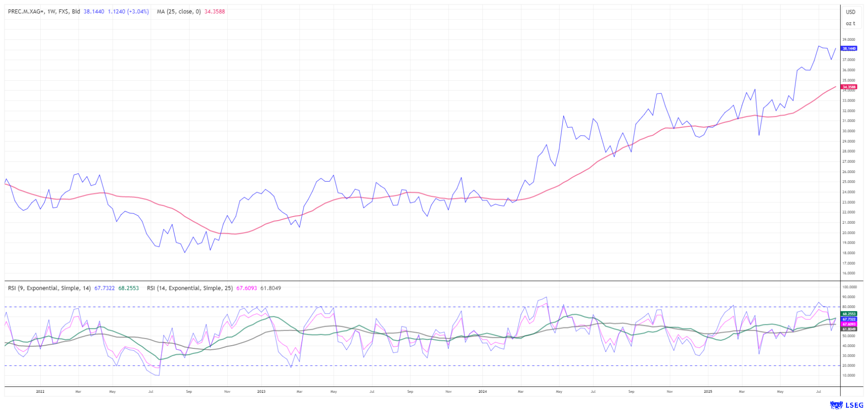The height and width of the screenshot is (410, 868).
Task: Click the green 68.2553 RSI axis tag
Action: tap(849, 314)
